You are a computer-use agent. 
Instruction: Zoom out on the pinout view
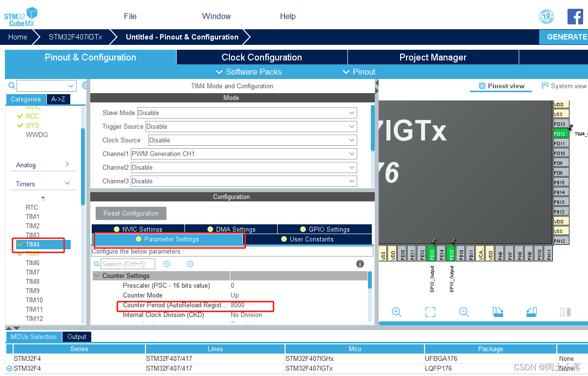(x=464, y=312)
